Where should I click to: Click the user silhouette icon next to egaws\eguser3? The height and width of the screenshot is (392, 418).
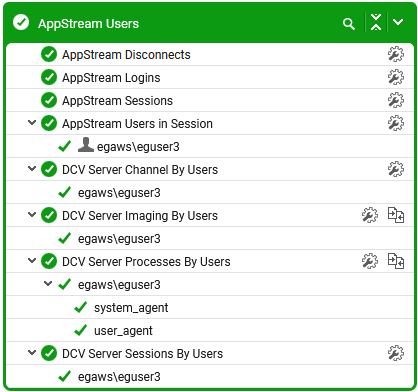click(x=86, y=145)
